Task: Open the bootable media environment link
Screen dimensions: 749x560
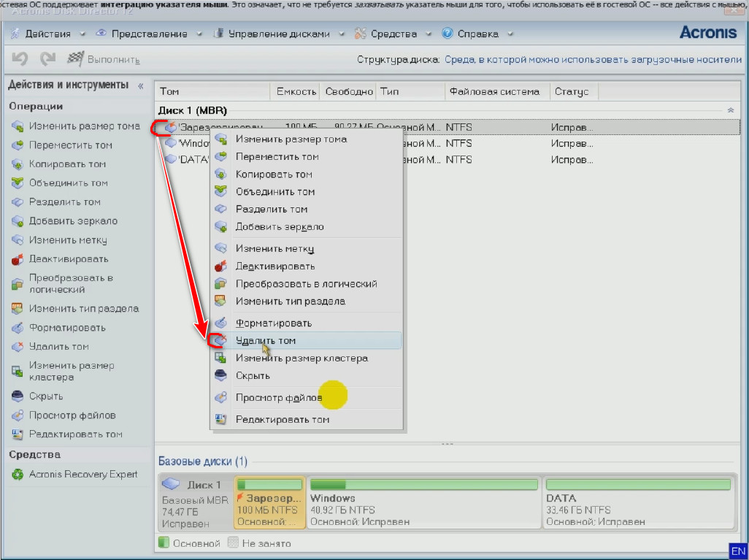Action: (x=593, y=59)
